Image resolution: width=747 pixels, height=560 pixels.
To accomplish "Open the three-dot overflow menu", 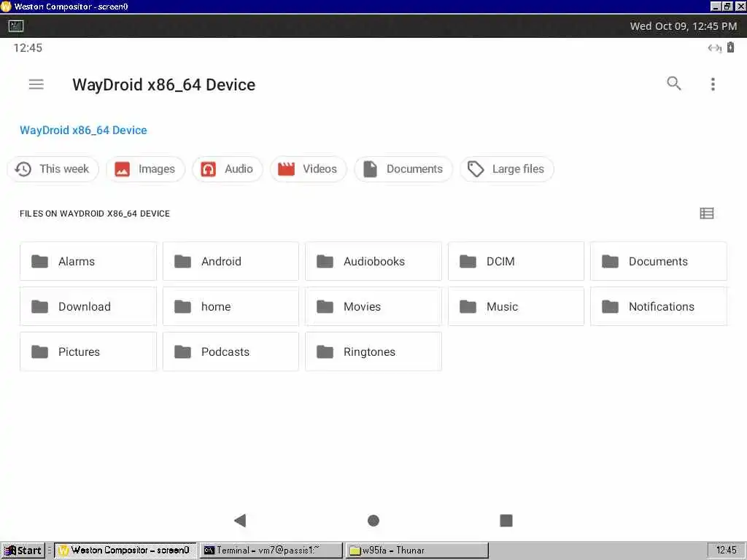I will (713, 85).
